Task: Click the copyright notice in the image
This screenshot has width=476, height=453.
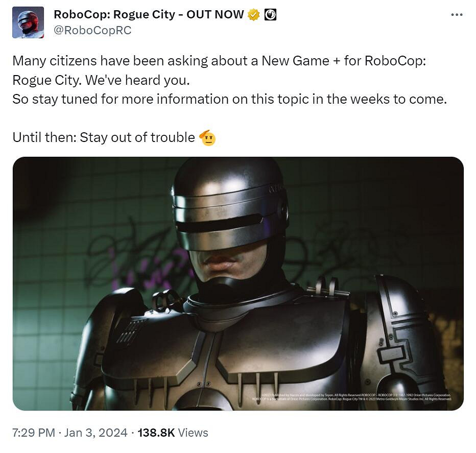Action: [351, 397]
